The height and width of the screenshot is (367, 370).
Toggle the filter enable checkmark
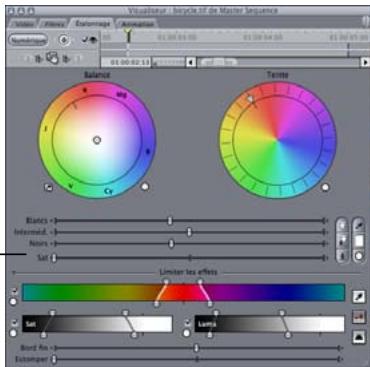point(85,40)
